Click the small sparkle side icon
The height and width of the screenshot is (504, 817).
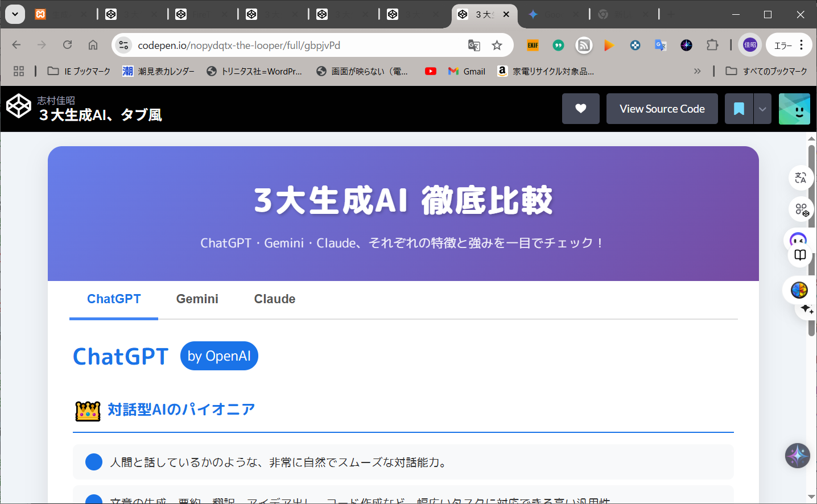[807, 309]
